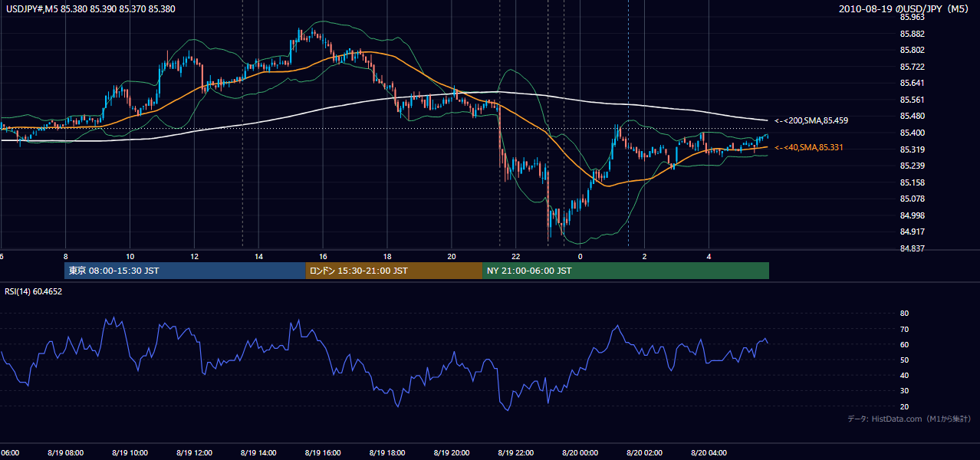Viewport: 980px width, 460px height.
Task: Click the RSI(14) 60.4652 indicator label
Action: click(34, 291)
